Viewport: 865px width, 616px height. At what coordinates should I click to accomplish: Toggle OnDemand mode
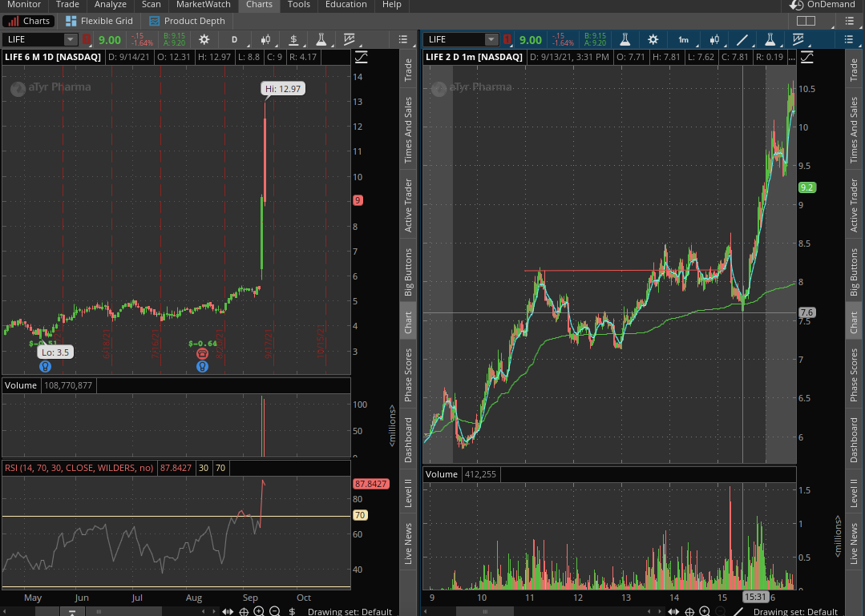click(x=823, y=5)
